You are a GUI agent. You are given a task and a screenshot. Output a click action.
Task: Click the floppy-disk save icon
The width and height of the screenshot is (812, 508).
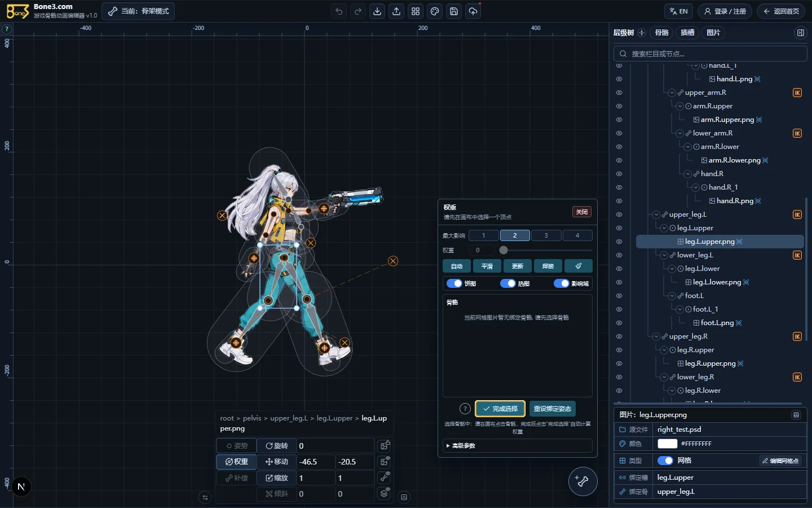(x=454, y=11)
